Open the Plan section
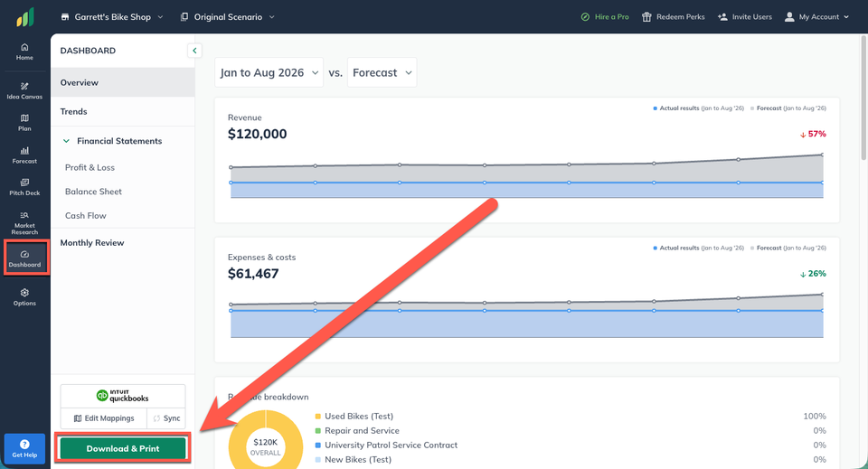Viewport: 868px width, 469px height. point(24,123)
